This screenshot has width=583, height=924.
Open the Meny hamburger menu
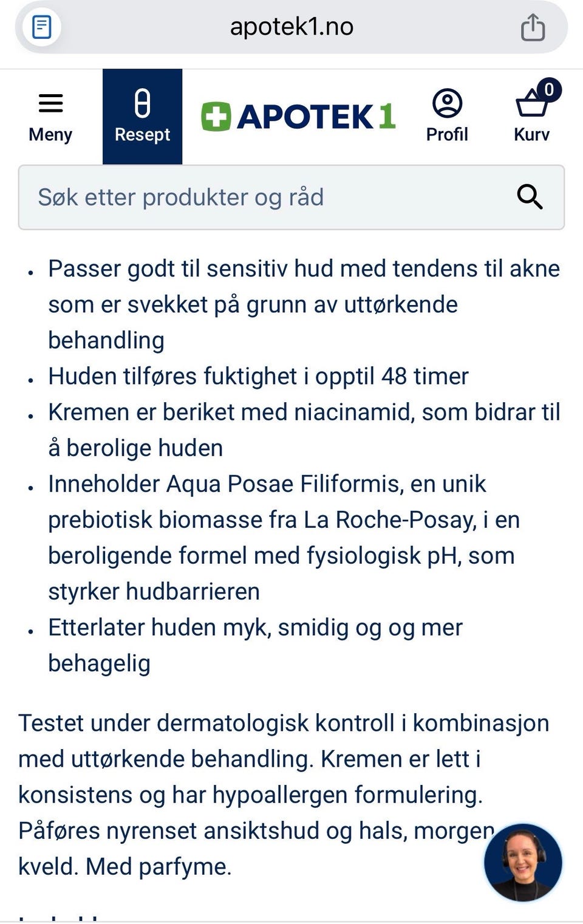(x=50, y=117)
